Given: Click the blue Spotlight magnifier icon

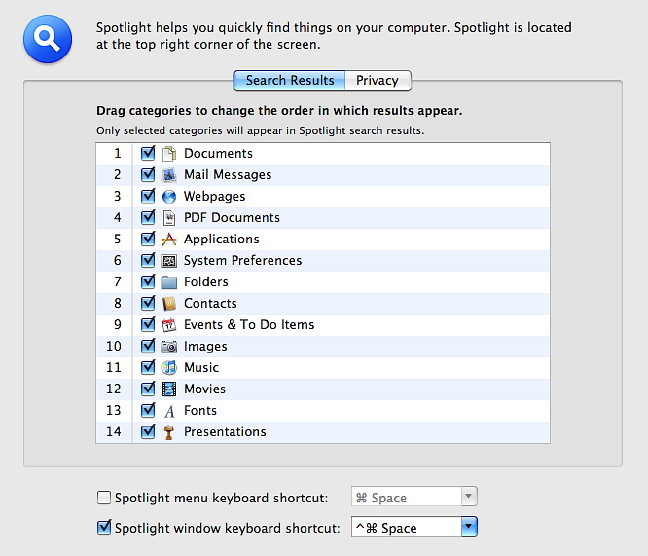Looking at the screenshot, I should 48,39.
